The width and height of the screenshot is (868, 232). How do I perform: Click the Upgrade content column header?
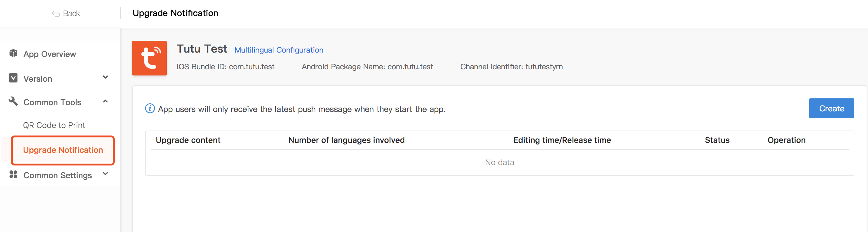tap(188, 140)
